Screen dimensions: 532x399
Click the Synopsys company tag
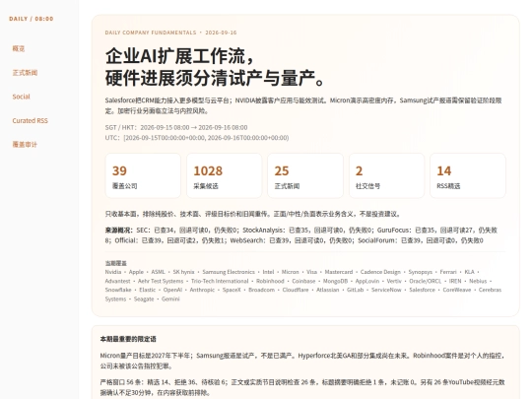pos(421,272)
